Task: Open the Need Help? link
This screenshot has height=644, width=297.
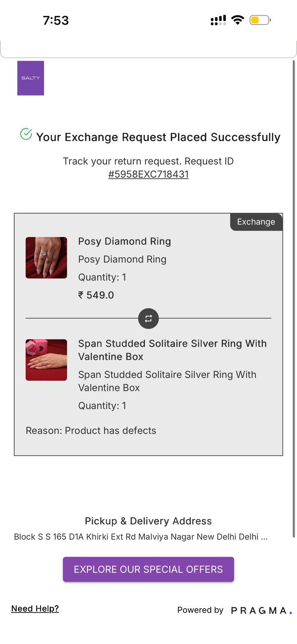Action: pyautogui.click(x=35, y=609)
